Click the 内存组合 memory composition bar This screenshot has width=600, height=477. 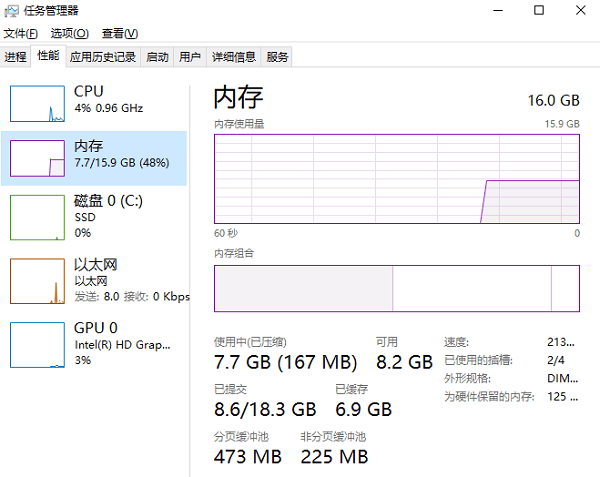coord(397,288)
